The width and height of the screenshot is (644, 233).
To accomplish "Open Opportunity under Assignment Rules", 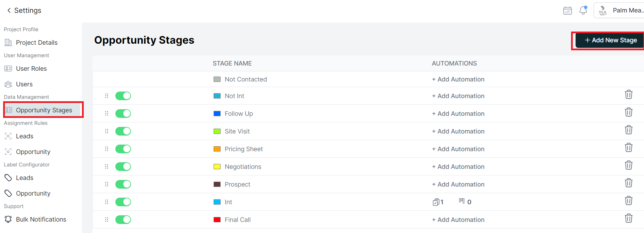I will click(x=33, y=152).
